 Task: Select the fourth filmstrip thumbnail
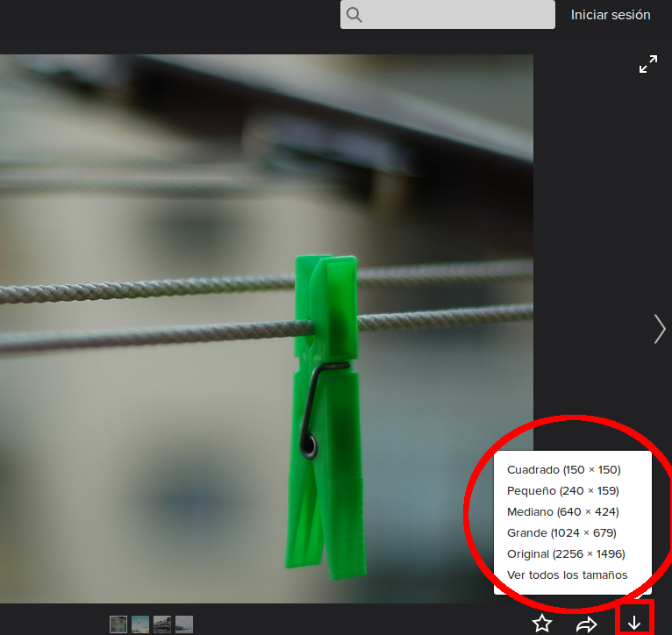[184, 624]
